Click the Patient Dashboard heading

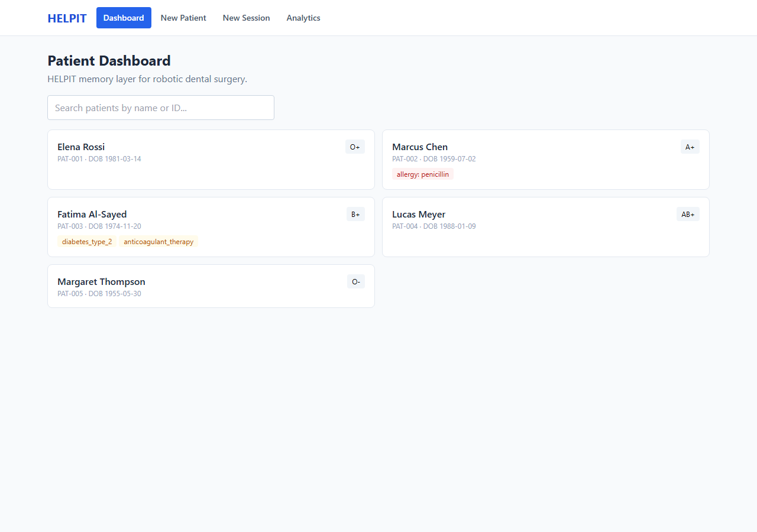(x=109, y=61)
